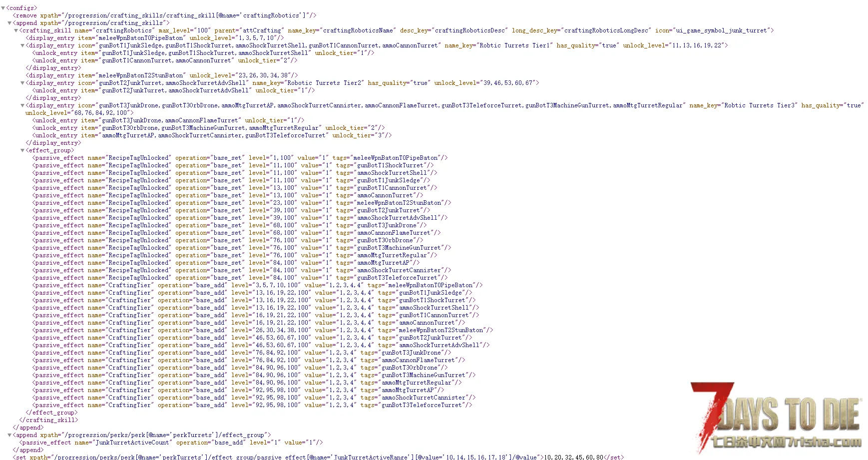Collapse the Robotic Turrets Tier2 display_entry
The image size is (868, 460).
22,83
